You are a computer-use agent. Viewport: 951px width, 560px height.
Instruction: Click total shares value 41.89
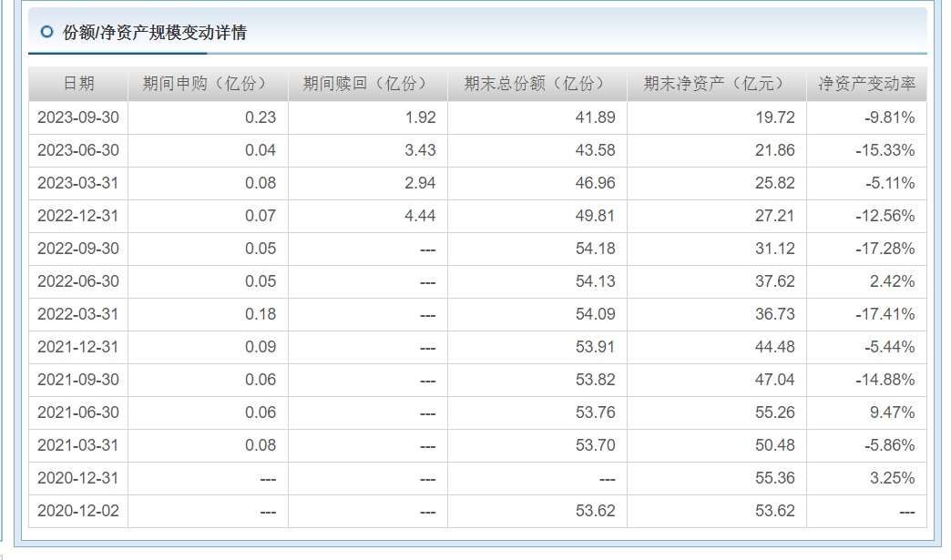point(596,117)
